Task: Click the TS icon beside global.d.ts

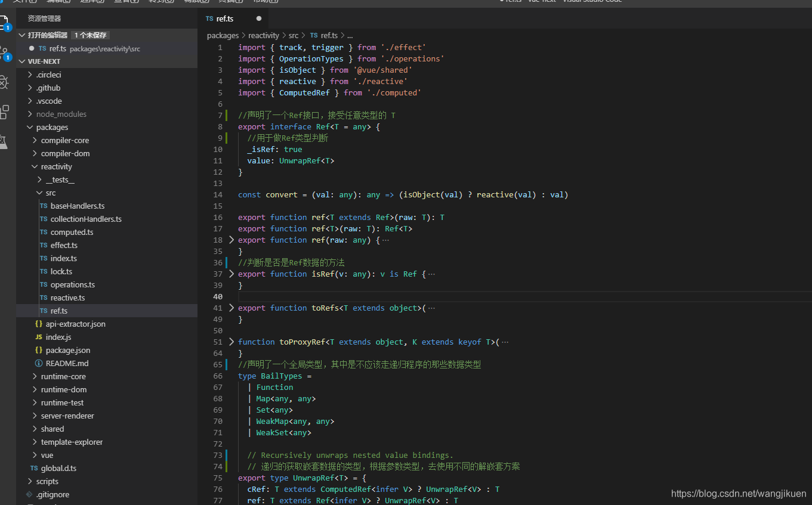Action: pos(34,468)
